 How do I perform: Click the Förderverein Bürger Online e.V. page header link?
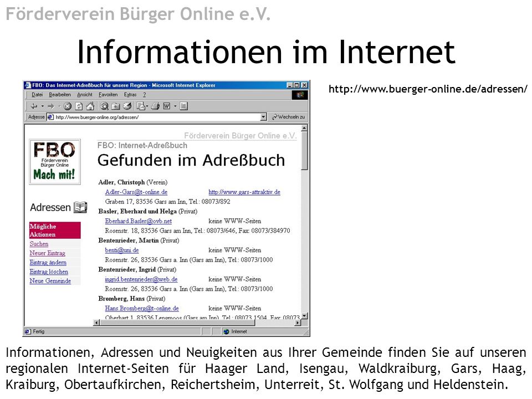click(x=240, y=136)
